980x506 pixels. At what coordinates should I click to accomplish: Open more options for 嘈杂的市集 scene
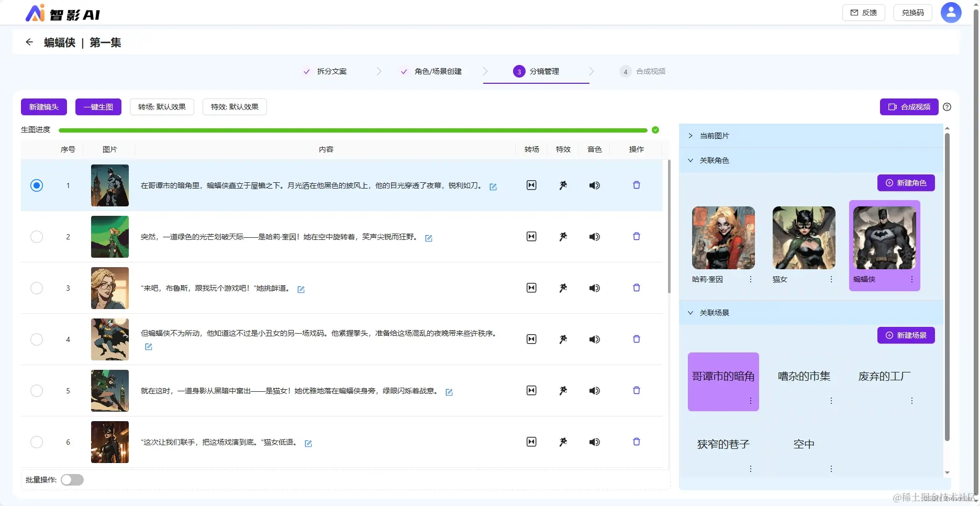point(831,401)
